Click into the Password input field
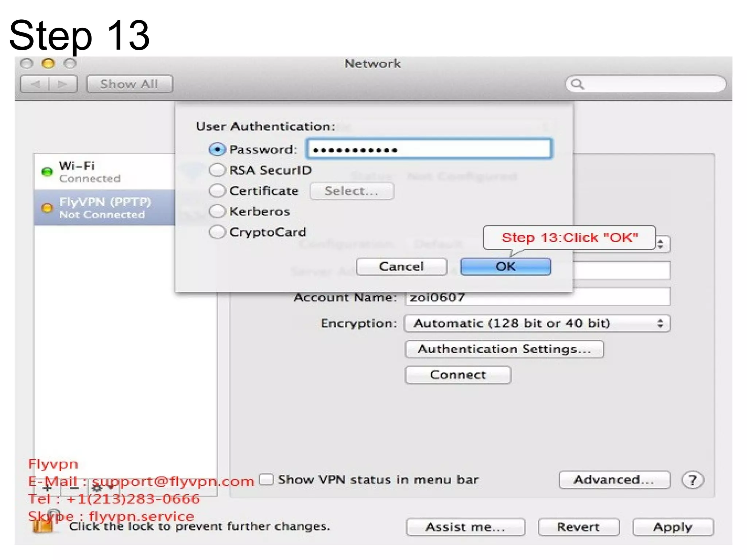747x560 pixels. point(430,149)
